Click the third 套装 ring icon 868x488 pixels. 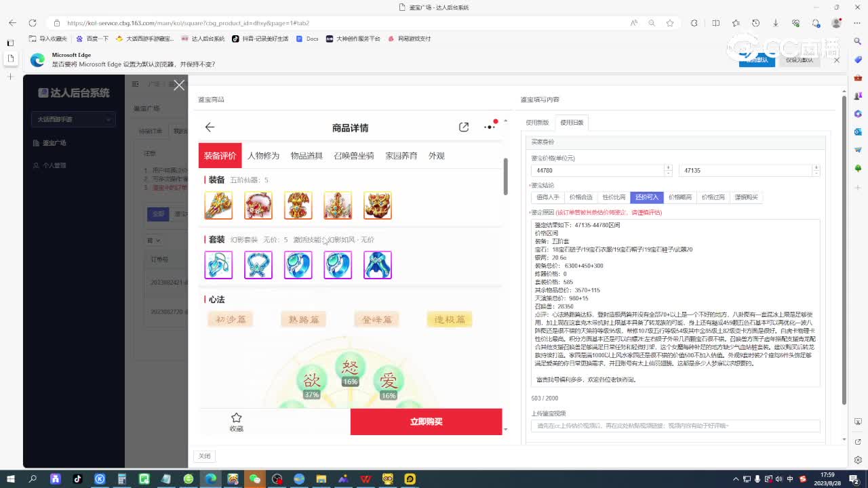[298, 265]
